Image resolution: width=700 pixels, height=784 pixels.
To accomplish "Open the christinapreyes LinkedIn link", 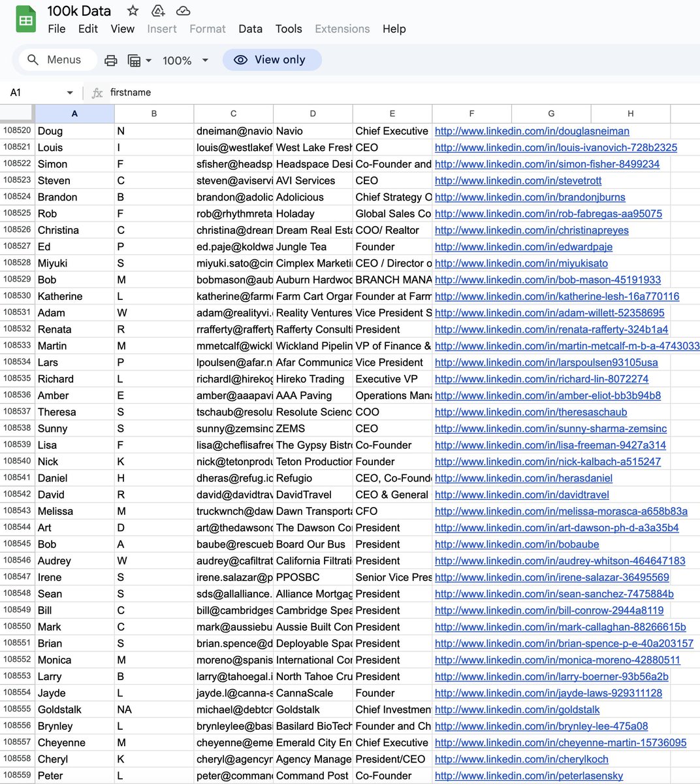I will click(x=532, y=231).
